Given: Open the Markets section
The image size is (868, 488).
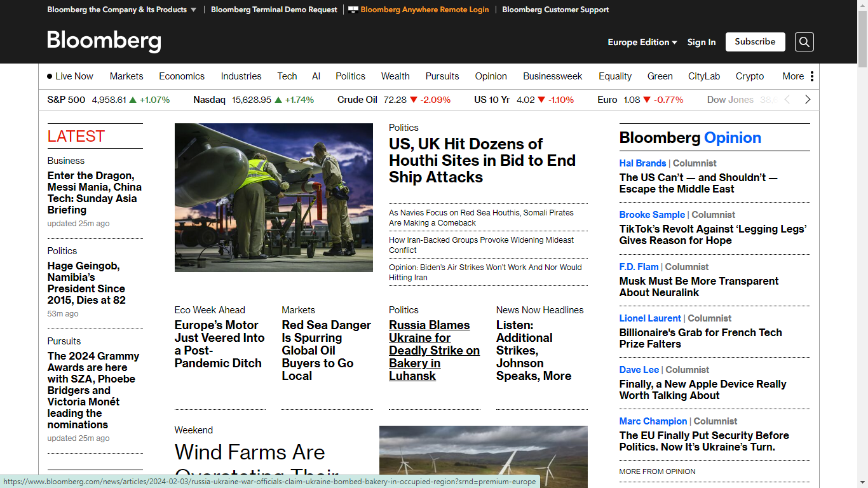Looking at the screenshot, I should 126,76.
